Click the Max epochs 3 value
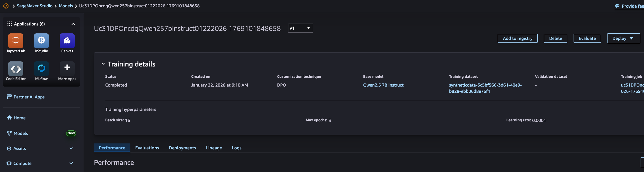The width and height of the screenshot is (644, 172). (x=330, y=121)
